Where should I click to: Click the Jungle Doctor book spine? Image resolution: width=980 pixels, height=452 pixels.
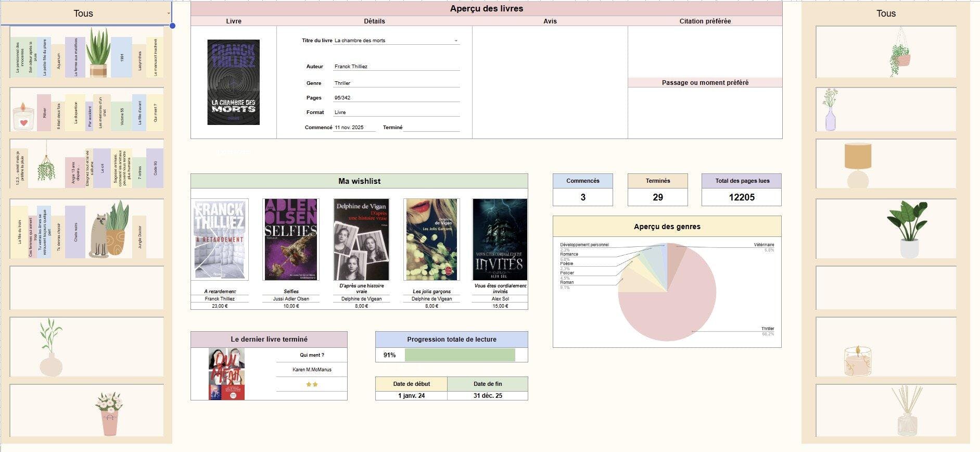(x=139, y=237)
